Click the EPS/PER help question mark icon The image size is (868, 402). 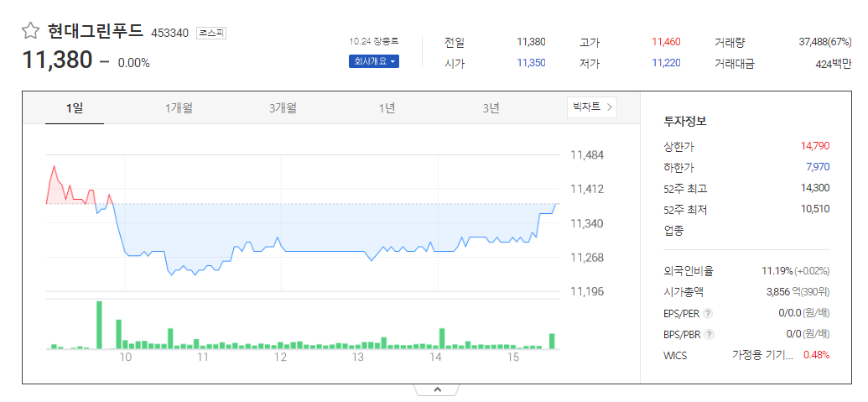(708, 313)
